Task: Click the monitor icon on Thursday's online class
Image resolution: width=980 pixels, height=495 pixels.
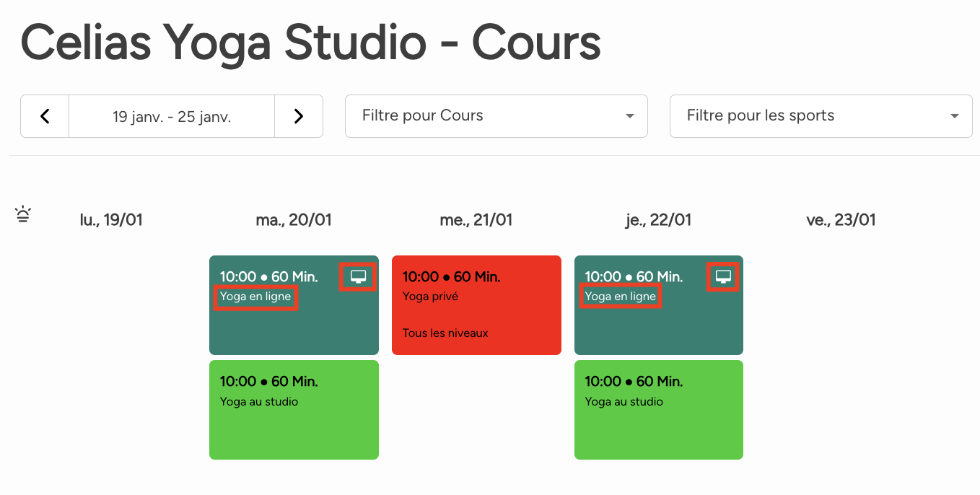Action: [x=723, y=276]
